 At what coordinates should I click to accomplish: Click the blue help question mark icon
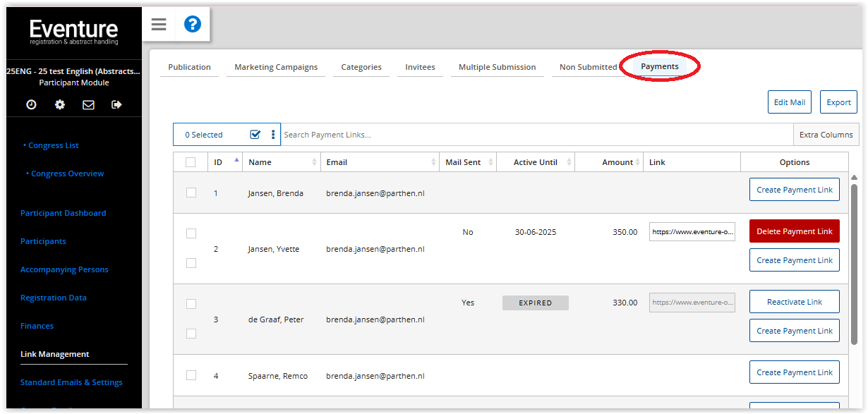[192, 25]
